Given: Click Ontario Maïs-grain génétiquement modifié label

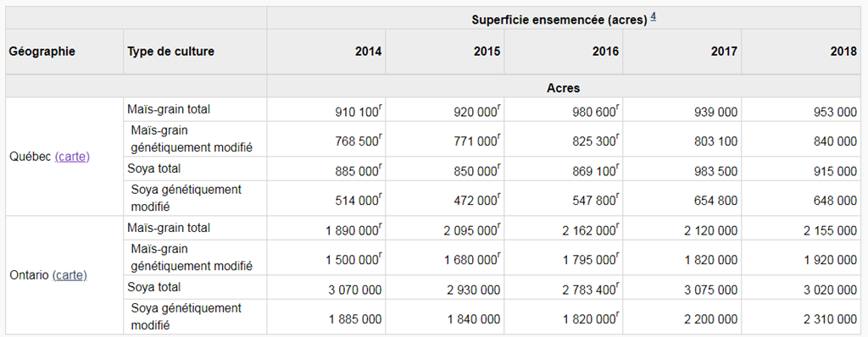Looking at the screenshot, I should click(192, 258).
